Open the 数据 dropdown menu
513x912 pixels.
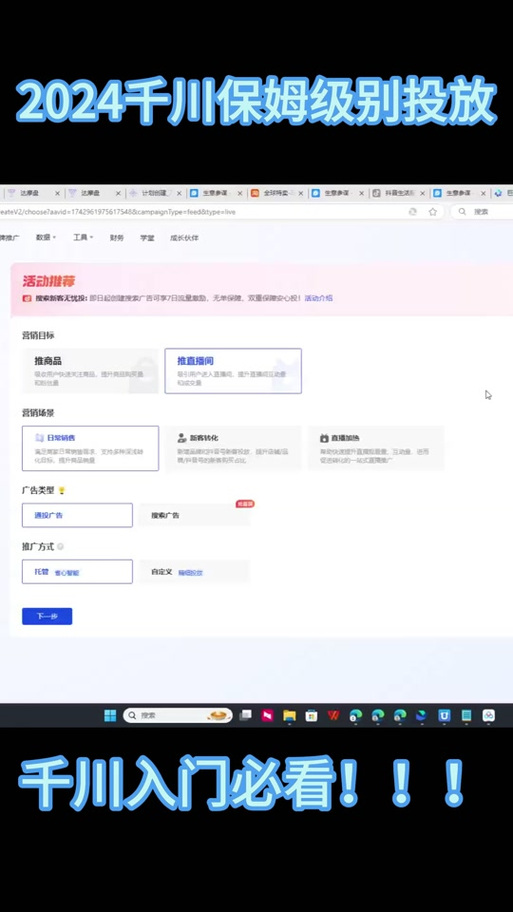pos(46,237)
